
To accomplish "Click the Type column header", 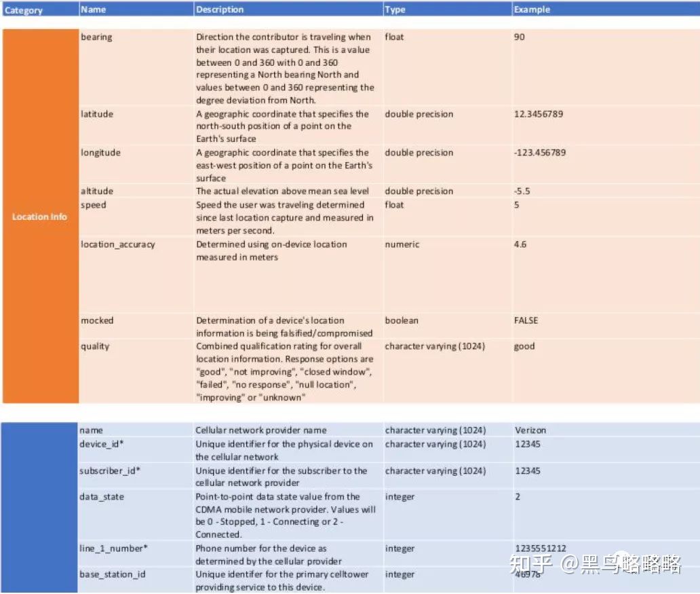I will tap(395, 10).
